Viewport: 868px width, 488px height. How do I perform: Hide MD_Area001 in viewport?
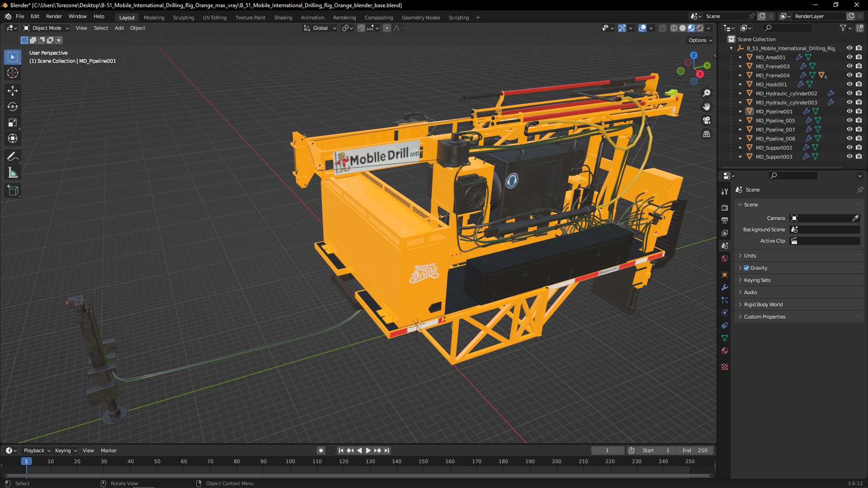(849, 57)
